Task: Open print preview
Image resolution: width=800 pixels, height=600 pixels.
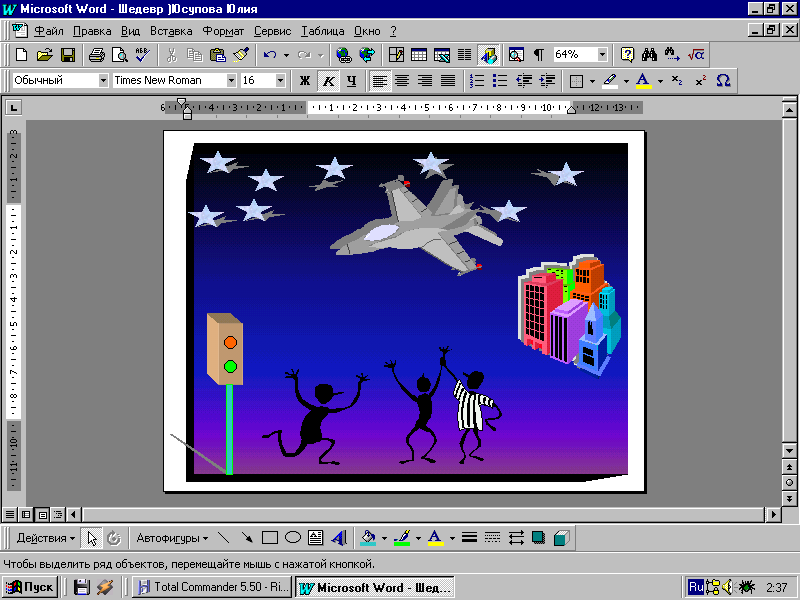Action: tap(119, 55)
